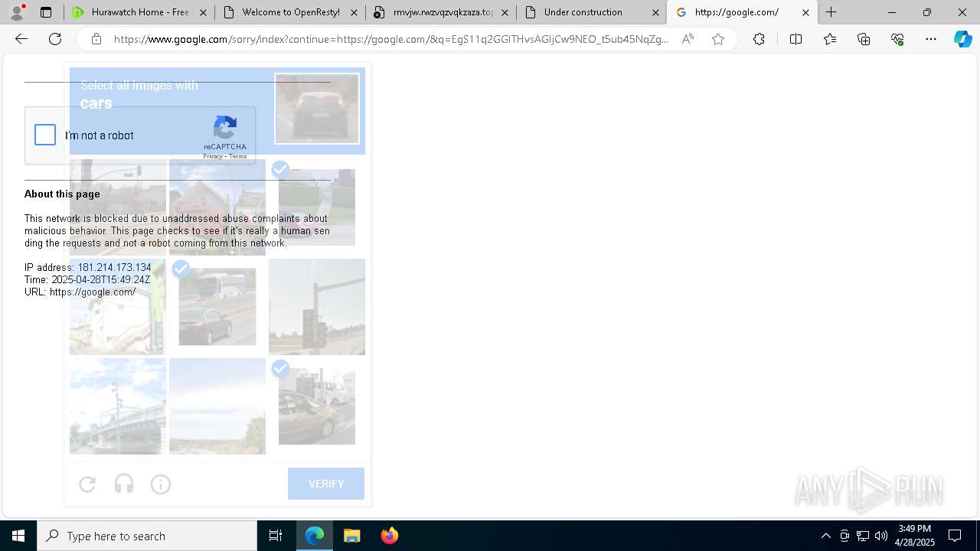Open captcha help info icon
The height and width of the screenshot is (551, 980).
[x=161, y=484]
